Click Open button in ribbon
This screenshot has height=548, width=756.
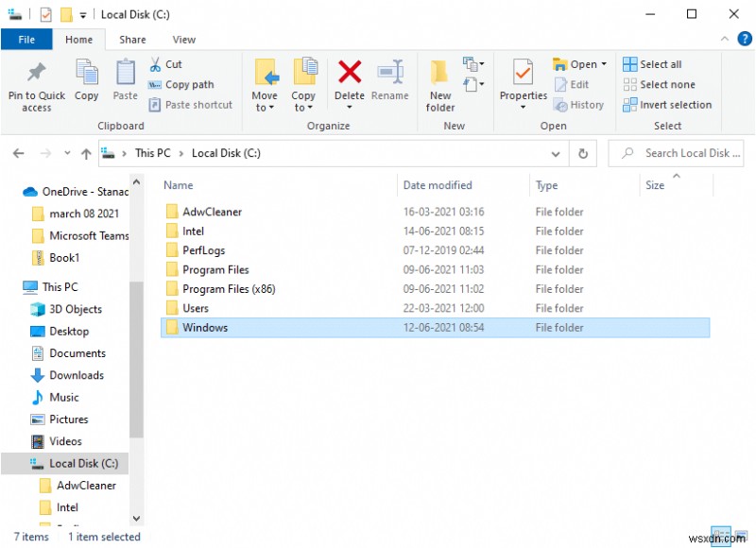coord(575,64)
